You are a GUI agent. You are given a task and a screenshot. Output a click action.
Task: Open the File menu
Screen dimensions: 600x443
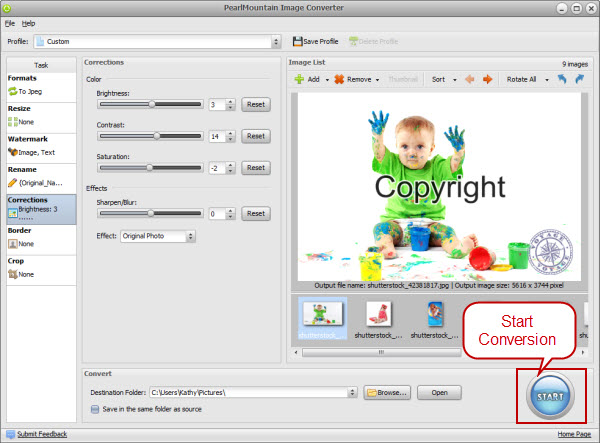click(9, 22)
